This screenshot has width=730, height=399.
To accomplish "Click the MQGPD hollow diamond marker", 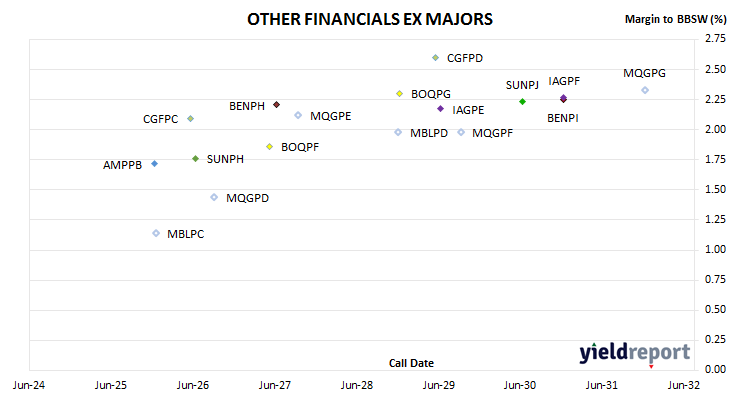I will [x=214, y=197].
